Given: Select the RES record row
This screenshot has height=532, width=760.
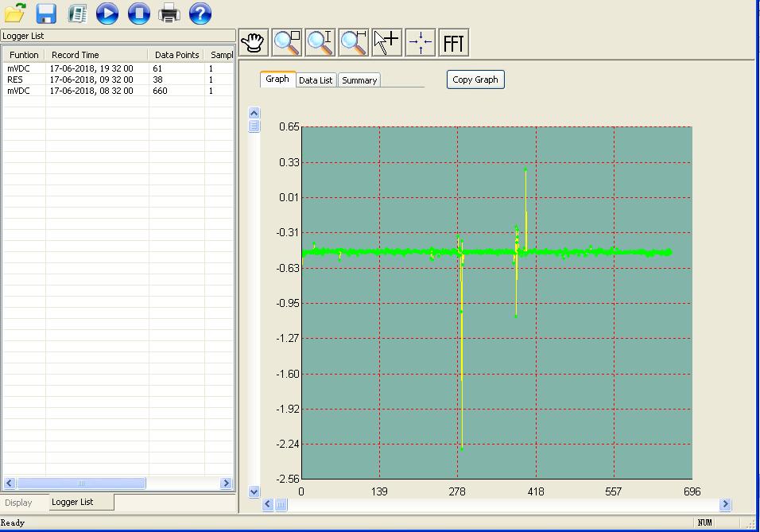Looking at the screenshot, I should coord(118,80).
